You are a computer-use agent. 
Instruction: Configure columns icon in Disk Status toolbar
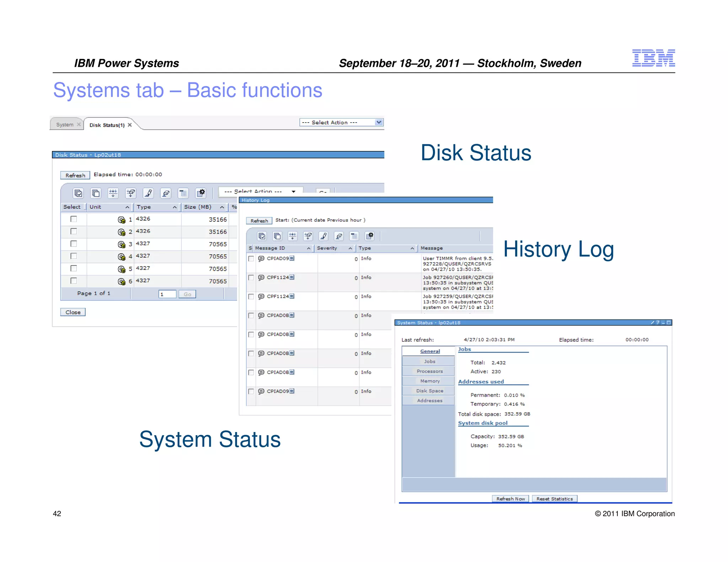201,193
